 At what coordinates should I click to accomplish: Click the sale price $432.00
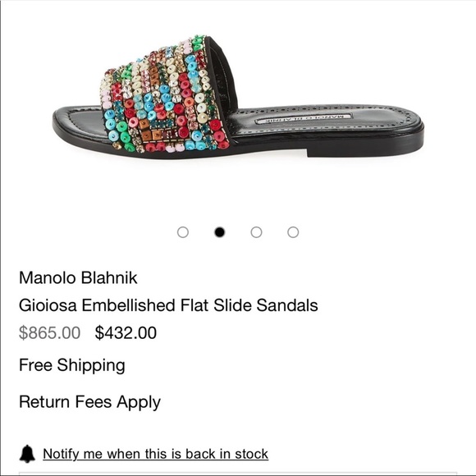126,332
